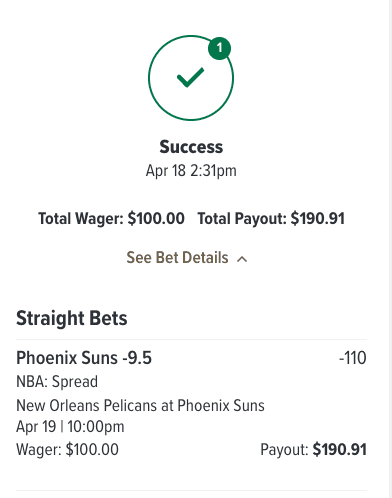Click the divider line under Straight Bets
Image resolution: width=392 pixels, height=498 pixels.
click(191, 340)
